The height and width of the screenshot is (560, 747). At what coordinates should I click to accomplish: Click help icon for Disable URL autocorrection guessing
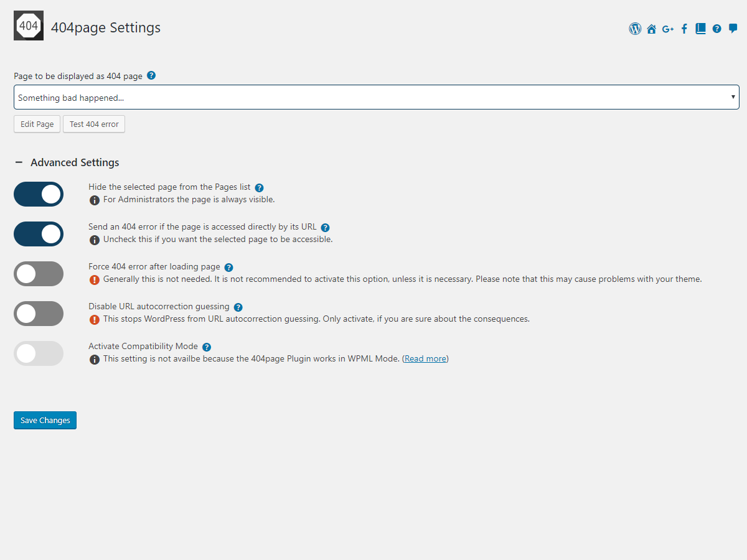[x=238, y=307]
